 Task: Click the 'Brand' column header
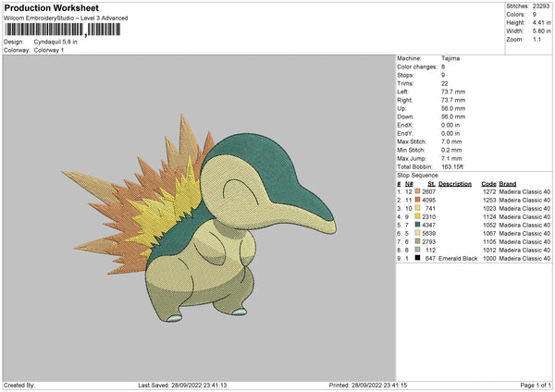pyautogui.click(x=508, y=184)
